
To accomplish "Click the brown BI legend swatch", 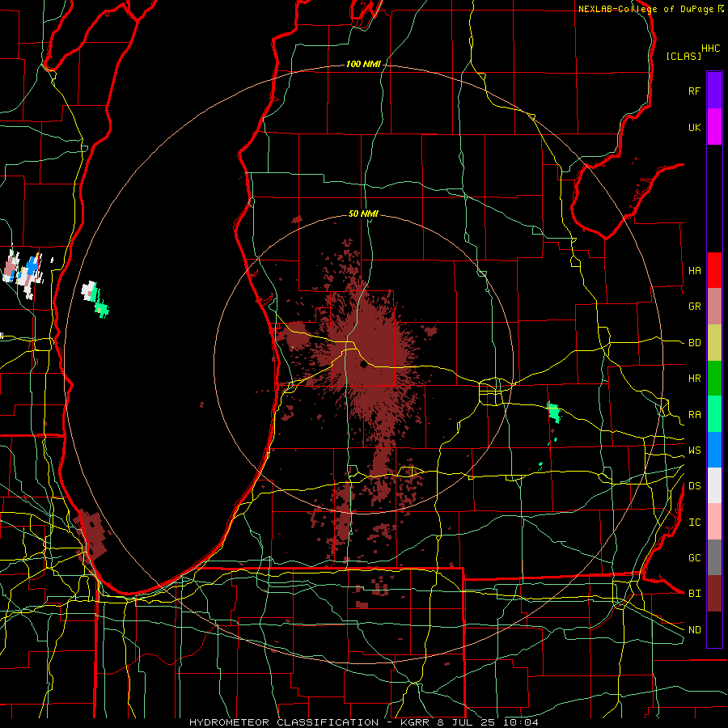I will (714, 594).
